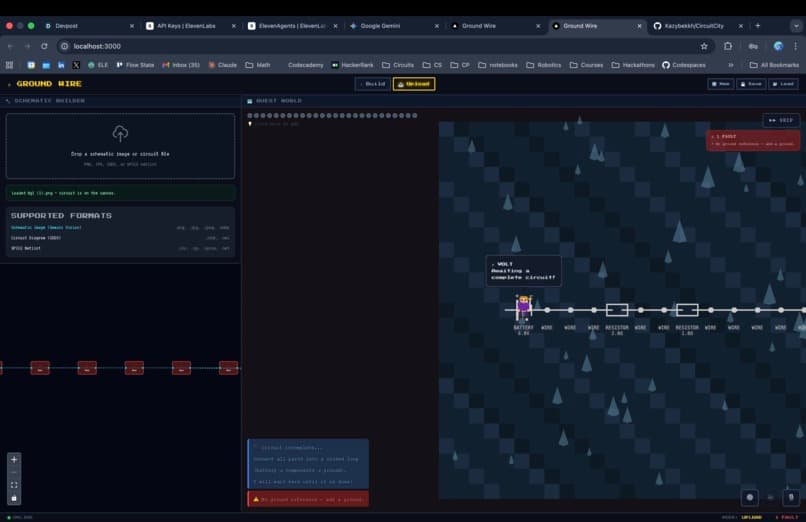Zoom out on the schematic canvas

[14, 472]
